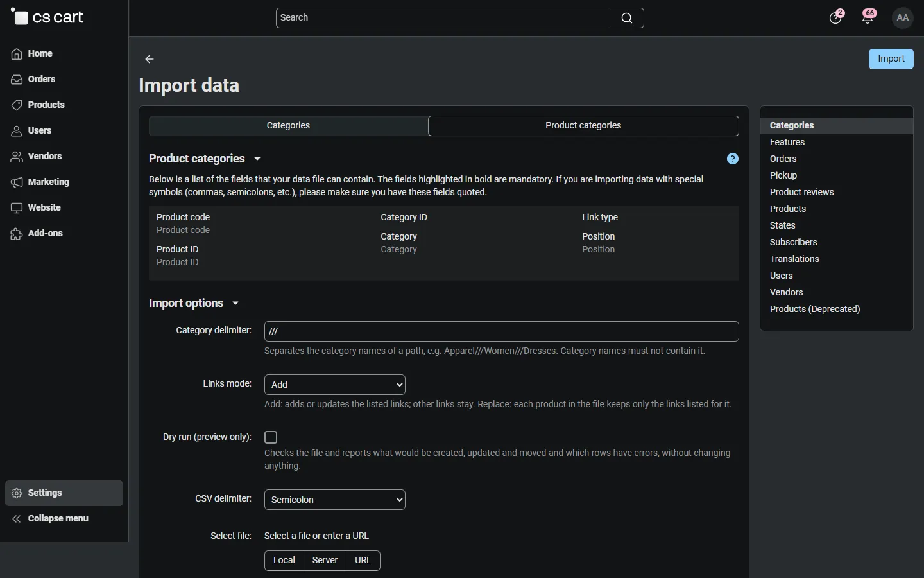Screen dimensions: 924x578
Task: Open the help question-mark icon
Action: [733, 159]
